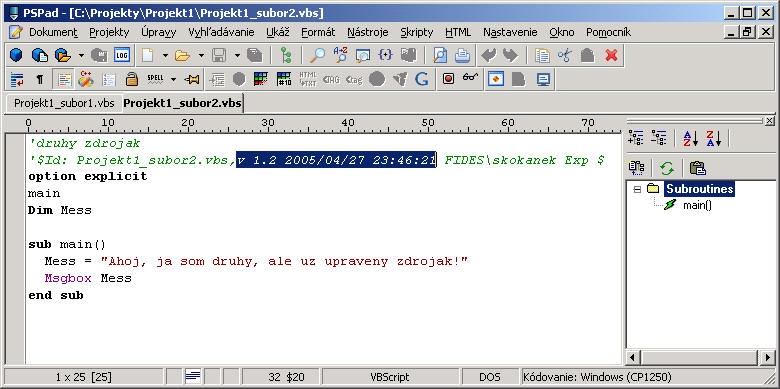Viewport: 780px width, 389px height.
Task: Click VBScript in status bar
Action: 390,377
